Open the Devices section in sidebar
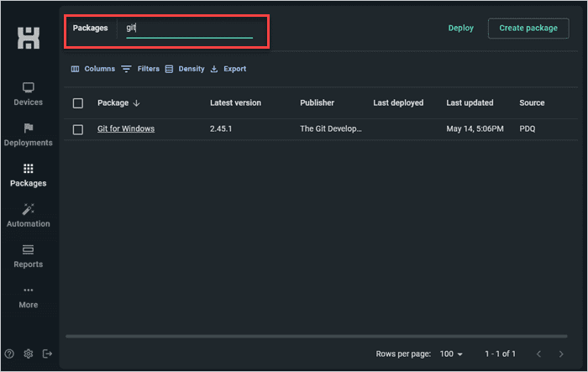 [28, 94]
